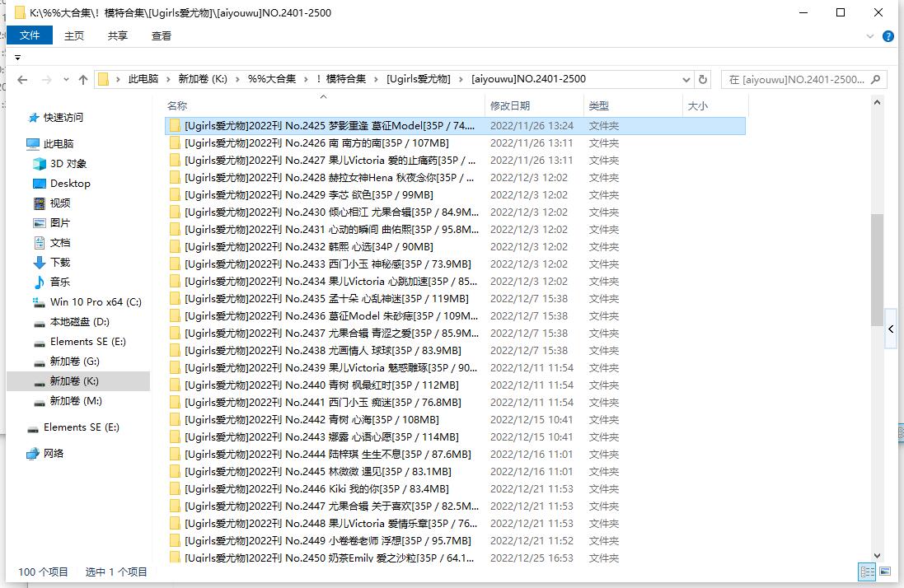Click folder icon of No.2444 陆梓琪 row

click(x=176, y=454)
